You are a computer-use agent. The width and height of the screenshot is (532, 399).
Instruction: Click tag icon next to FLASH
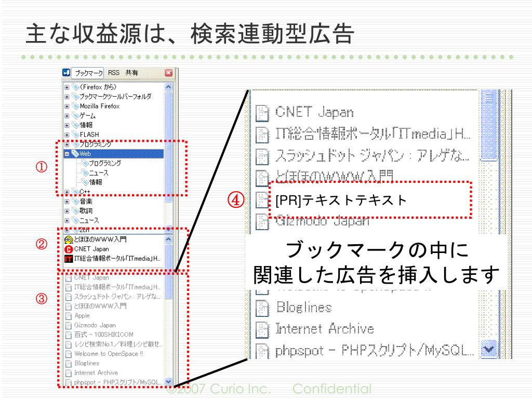(75, 135)
